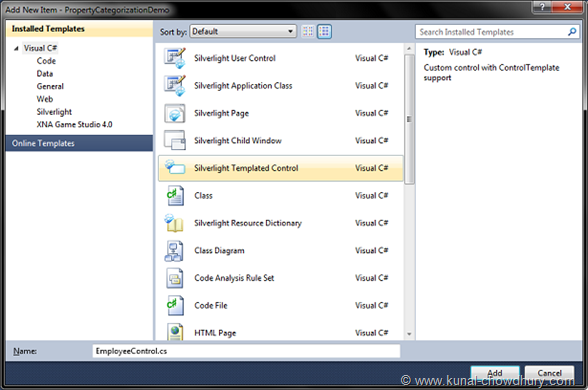Click the template list scrollbar thumb
The height and width of the screenshot is (390, 588).
pyautogui.click(x=409, y=119)
